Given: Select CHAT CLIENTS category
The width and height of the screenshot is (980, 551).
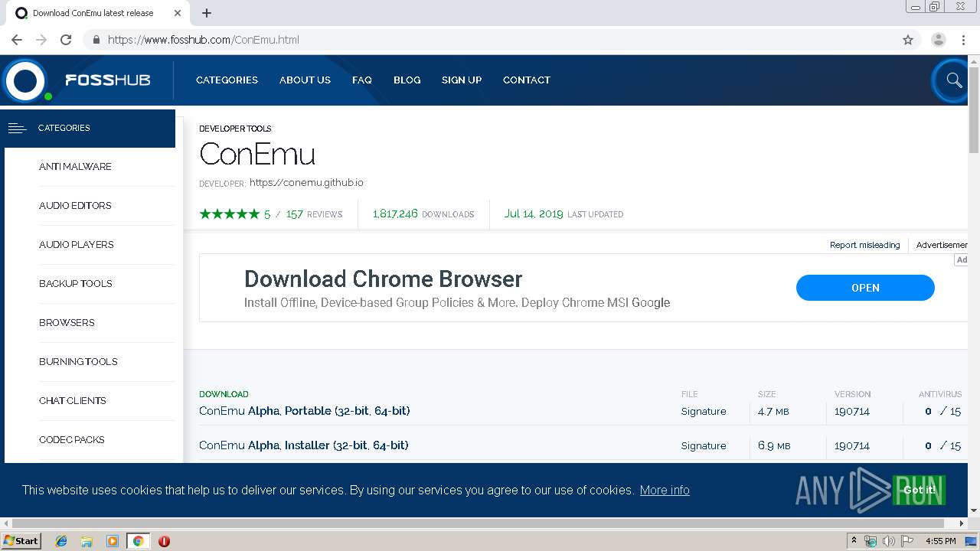Looking at the screenshot, I should tap(72, 400).
